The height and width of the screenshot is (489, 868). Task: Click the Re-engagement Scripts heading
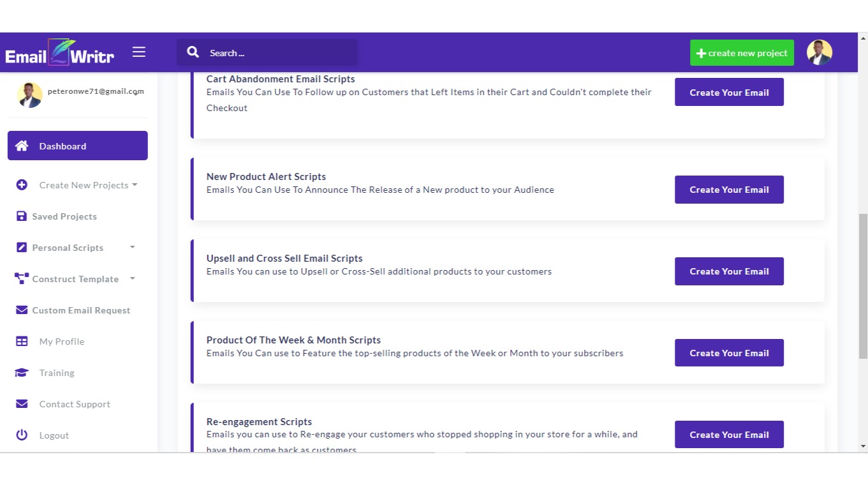click(x=259, y=422)
